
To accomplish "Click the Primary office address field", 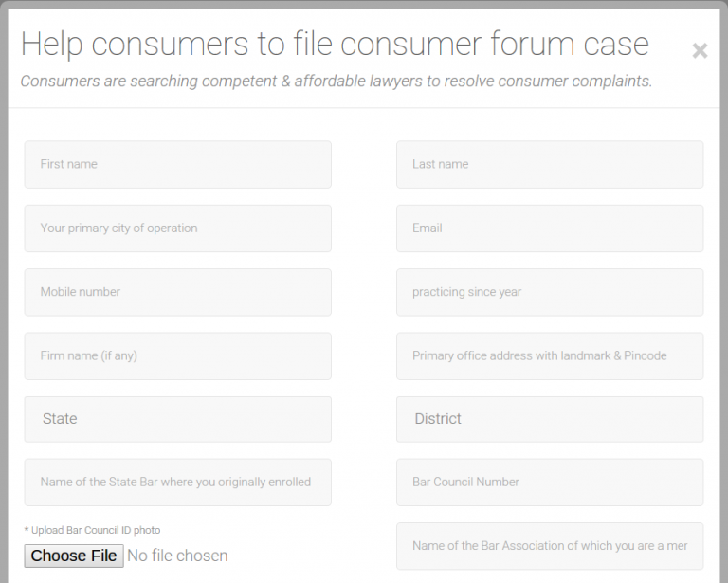I will (550, 356).
